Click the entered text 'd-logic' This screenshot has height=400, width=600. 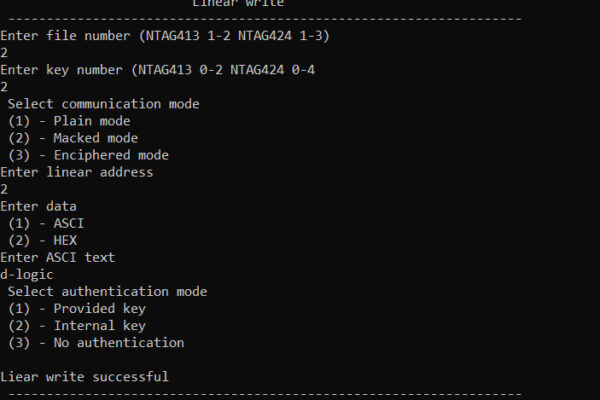(x=27, y=275)
